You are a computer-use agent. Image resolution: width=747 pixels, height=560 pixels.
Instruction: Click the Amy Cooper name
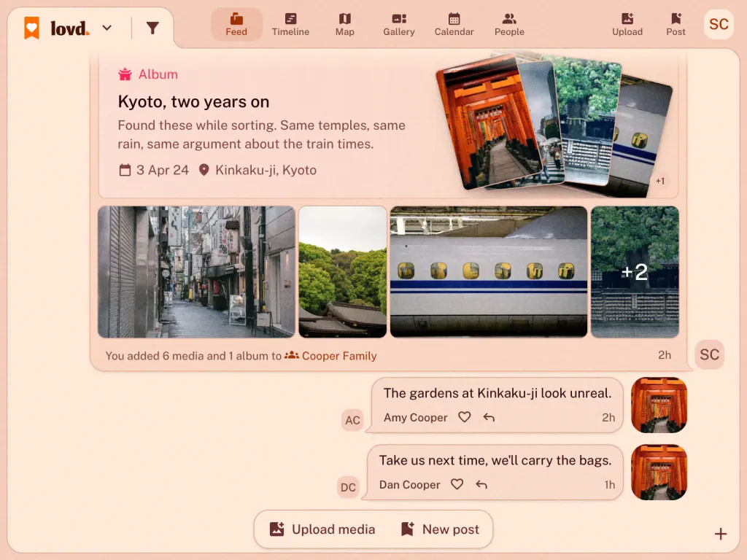tap(415, 418)
